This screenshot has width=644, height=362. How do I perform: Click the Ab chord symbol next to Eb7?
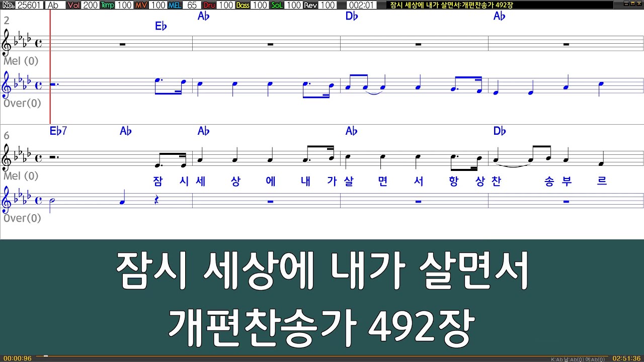click(x=126, y=131)
